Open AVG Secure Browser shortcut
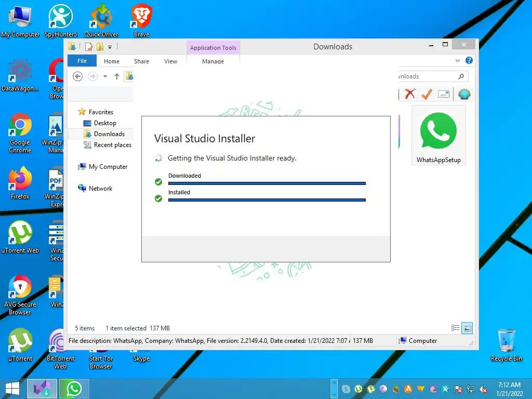The width and height of the screenshot is (532, 399). [x=20, y=295]
